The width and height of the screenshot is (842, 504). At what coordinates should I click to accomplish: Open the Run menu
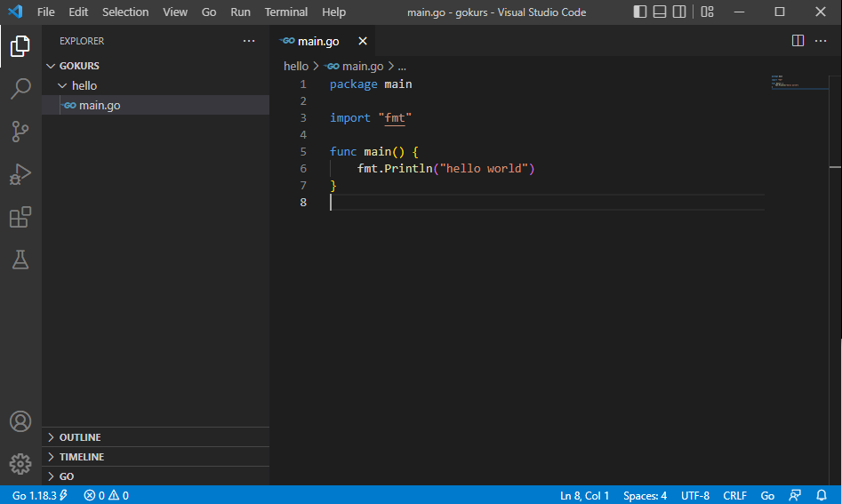pos(240,12)
